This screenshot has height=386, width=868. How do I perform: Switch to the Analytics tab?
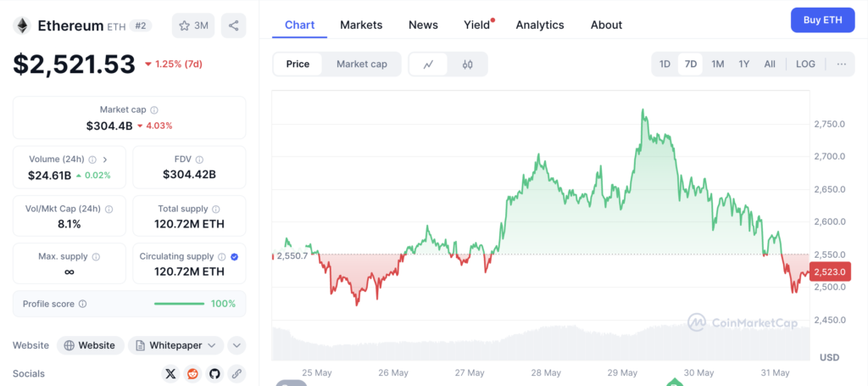pos(540,25)
